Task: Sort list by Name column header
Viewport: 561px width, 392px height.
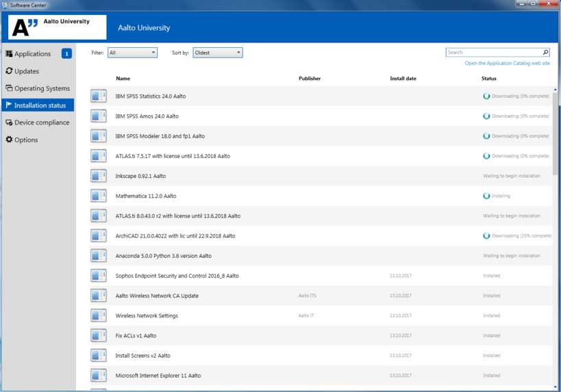Action: pos(123,79)
